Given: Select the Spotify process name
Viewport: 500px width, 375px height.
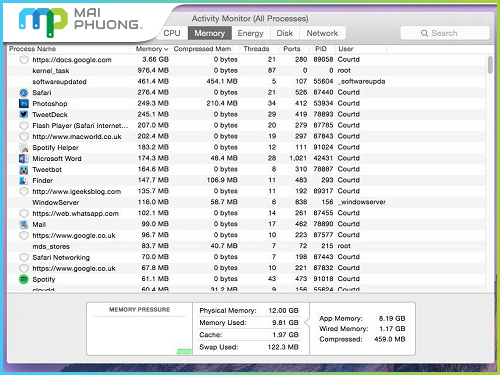Looking at the screenshot, I should (44, 280).
